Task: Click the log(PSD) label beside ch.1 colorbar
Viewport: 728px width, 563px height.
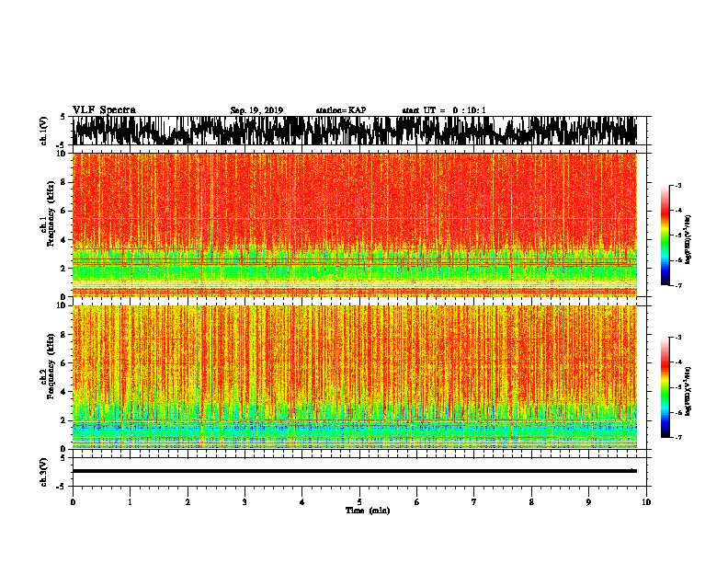Action: click(x=688, y=240)
